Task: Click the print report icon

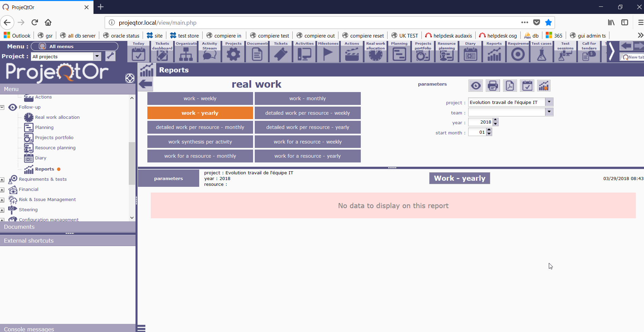Action: click(x=493, y=86)
